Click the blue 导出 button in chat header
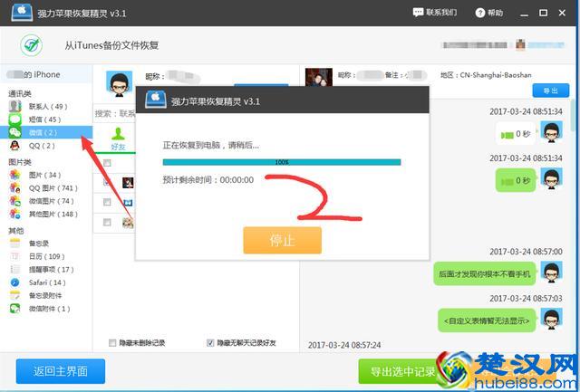Viewport: 580px width, 392px height. click(551, 91)
